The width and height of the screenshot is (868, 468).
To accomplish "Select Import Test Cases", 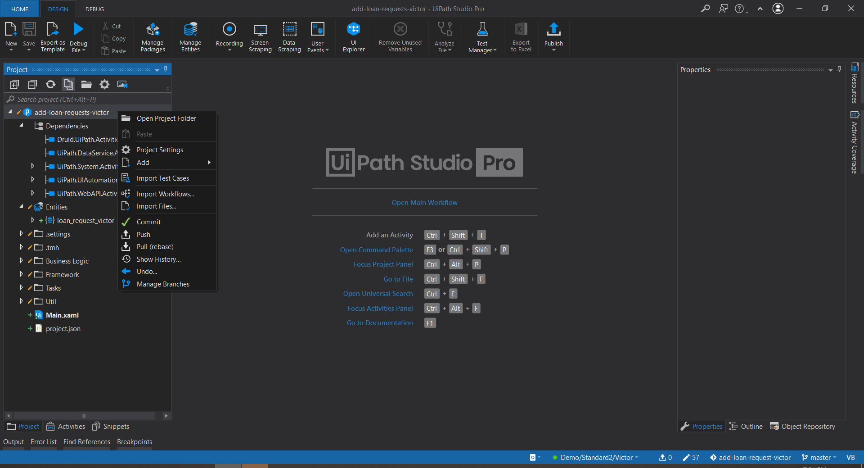I will (167, 178).
